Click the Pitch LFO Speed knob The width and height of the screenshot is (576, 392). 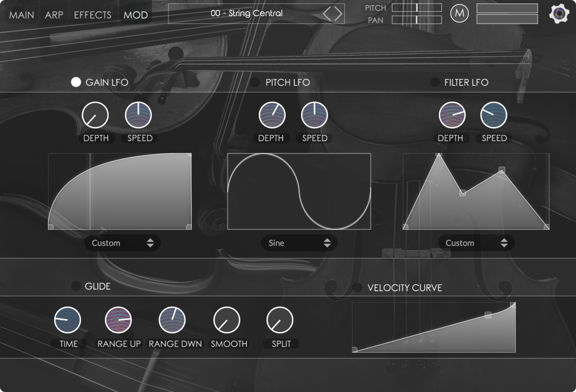[314, 115]
